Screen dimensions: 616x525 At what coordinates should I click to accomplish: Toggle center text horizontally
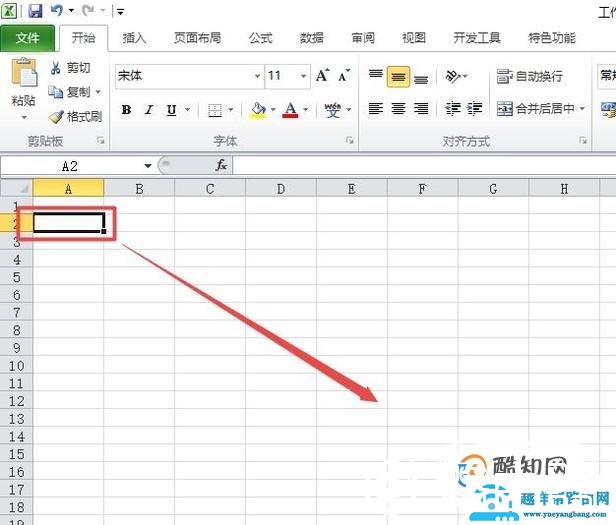point(398,108)
